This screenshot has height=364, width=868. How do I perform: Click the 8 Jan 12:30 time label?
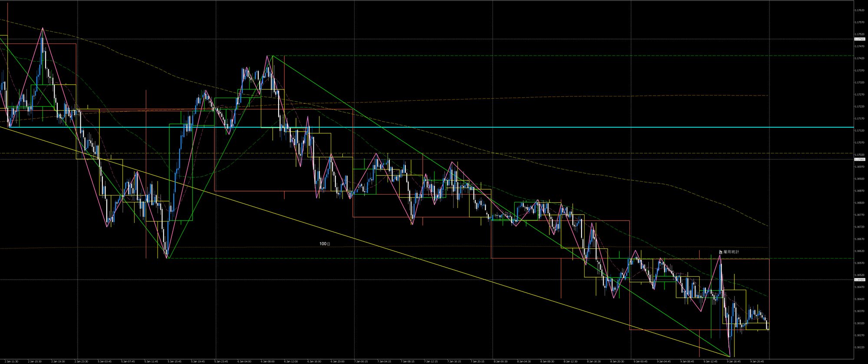pyautogui.click(x=570, y=361)
